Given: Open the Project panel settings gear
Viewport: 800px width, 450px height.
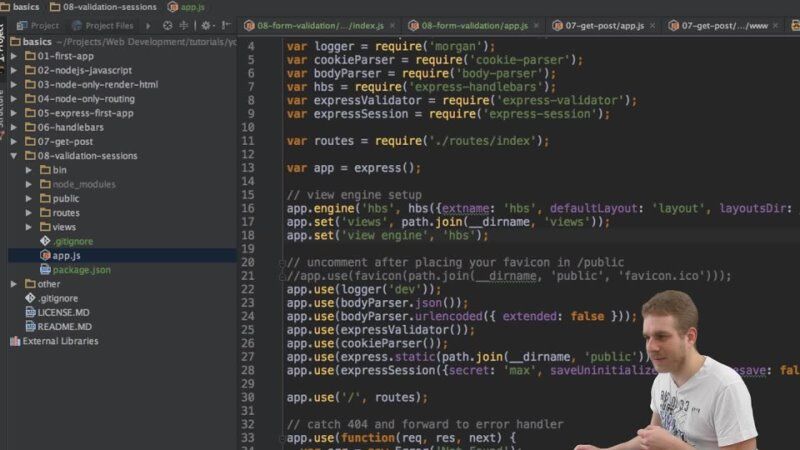Looking at the screenshot, I should pyautogui.click(x=206, y=25).
